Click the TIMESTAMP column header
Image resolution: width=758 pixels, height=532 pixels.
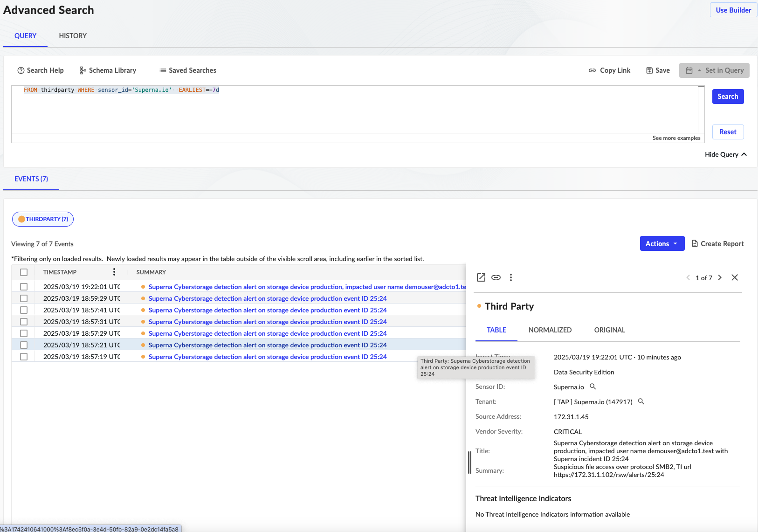(x=60, y=272)
